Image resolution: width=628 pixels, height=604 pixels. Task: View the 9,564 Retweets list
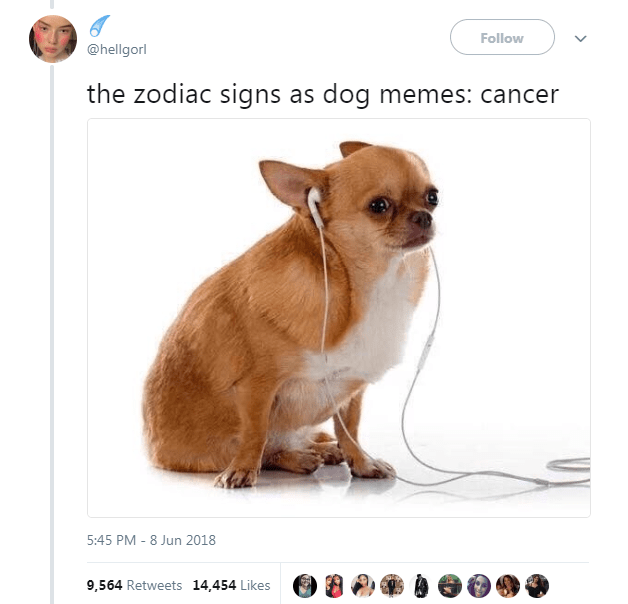134,585
